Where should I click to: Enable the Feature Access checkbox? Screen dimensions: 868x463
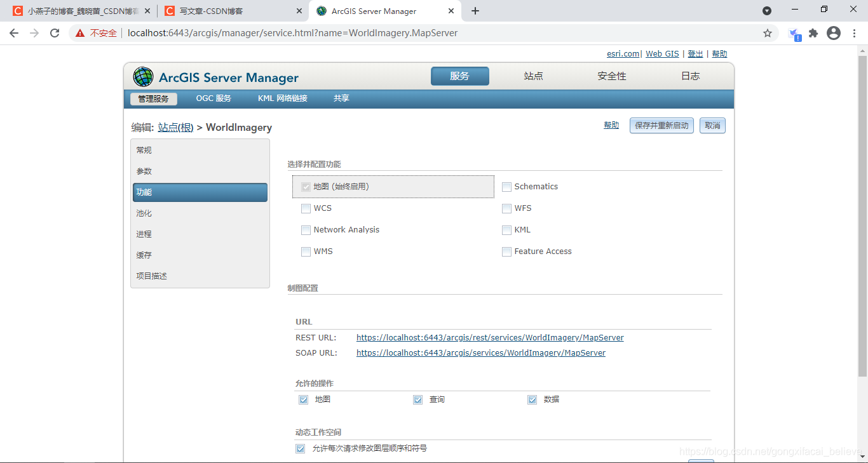(x=506, y=252)
